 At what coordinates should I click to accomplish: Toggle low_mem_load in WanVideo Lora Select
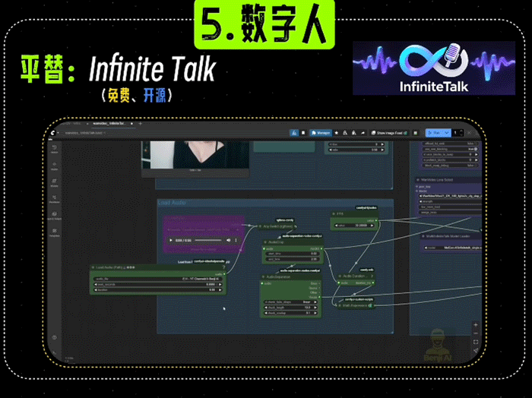click(x=451, y=207)
